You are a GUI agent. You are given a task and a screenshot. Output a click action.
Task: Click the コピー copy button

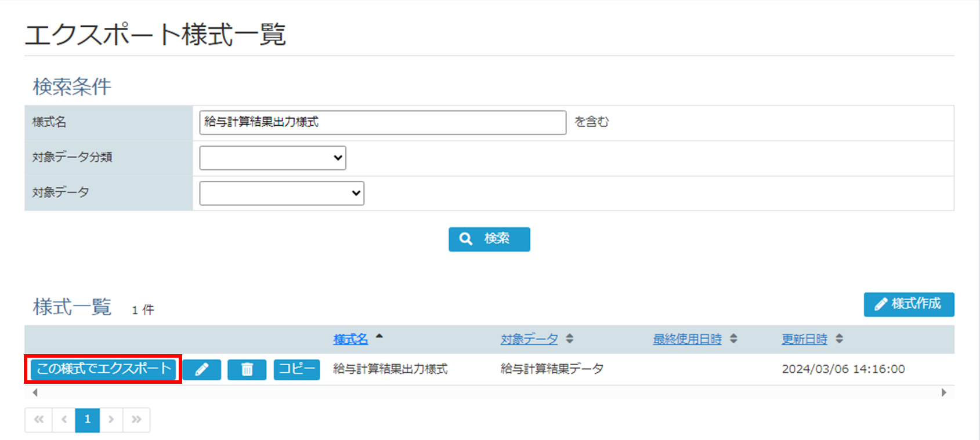coord(296,369)
